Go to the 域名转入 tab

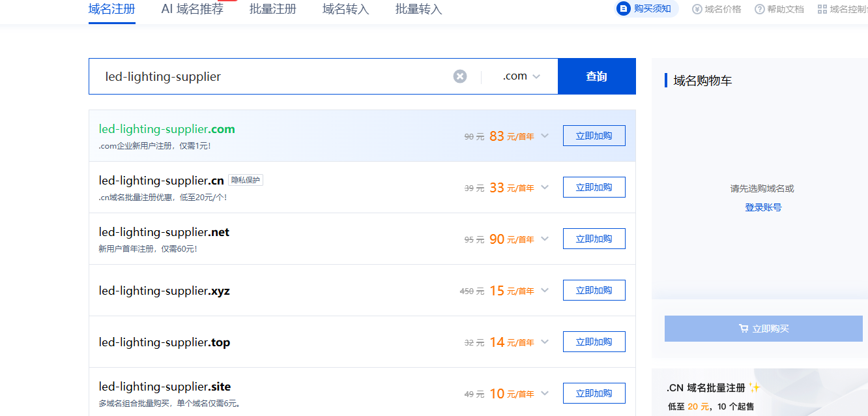tap(345, 9)
